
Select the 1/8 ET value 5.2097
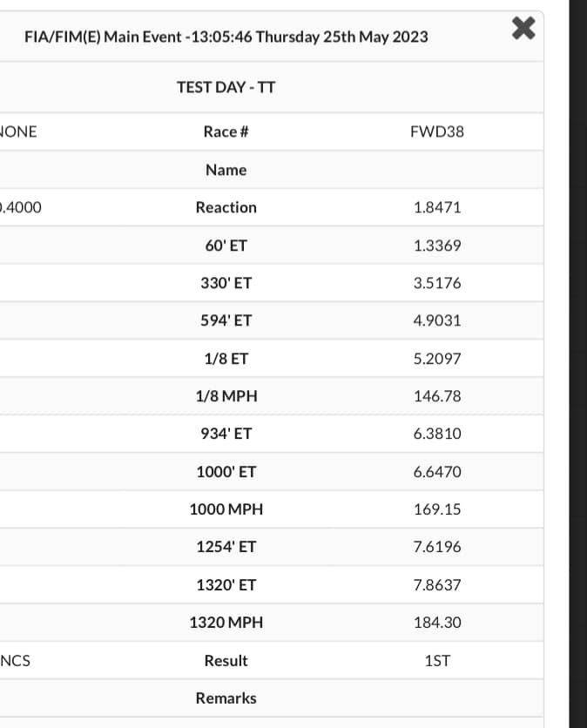[437, 359]
